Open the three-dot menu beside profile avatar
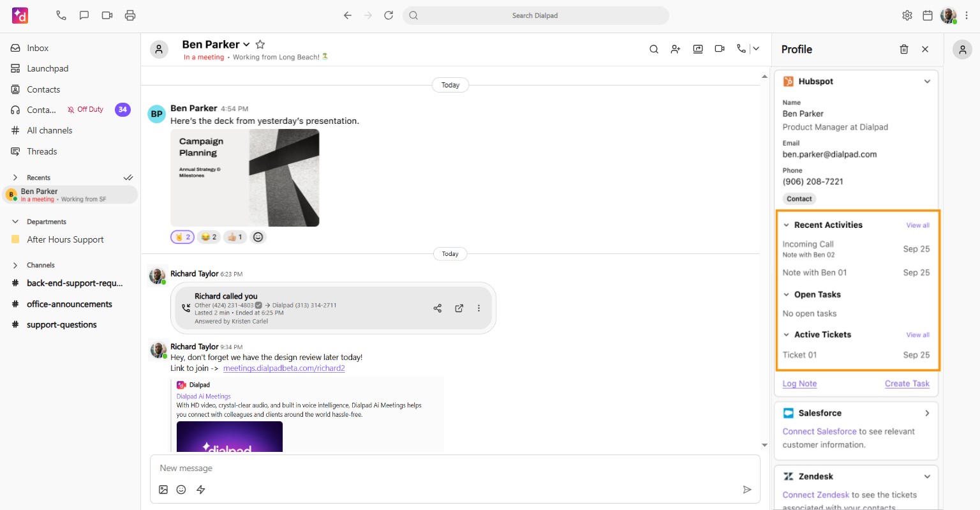 click(x=967, y=15)
